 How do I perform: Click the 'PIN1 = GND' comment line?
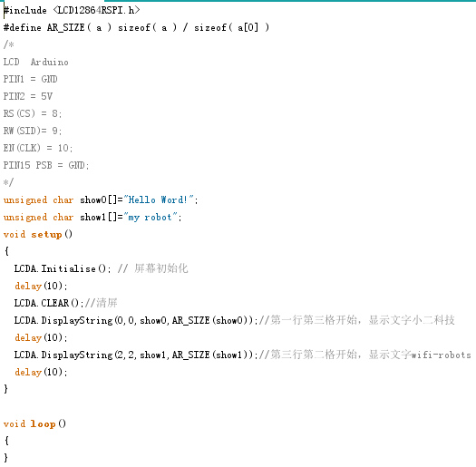pos(30,79)
